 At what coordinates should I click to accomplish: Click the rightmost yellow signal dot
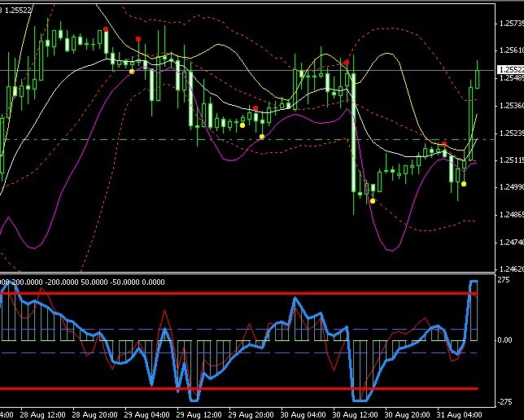tap(464, 184)
